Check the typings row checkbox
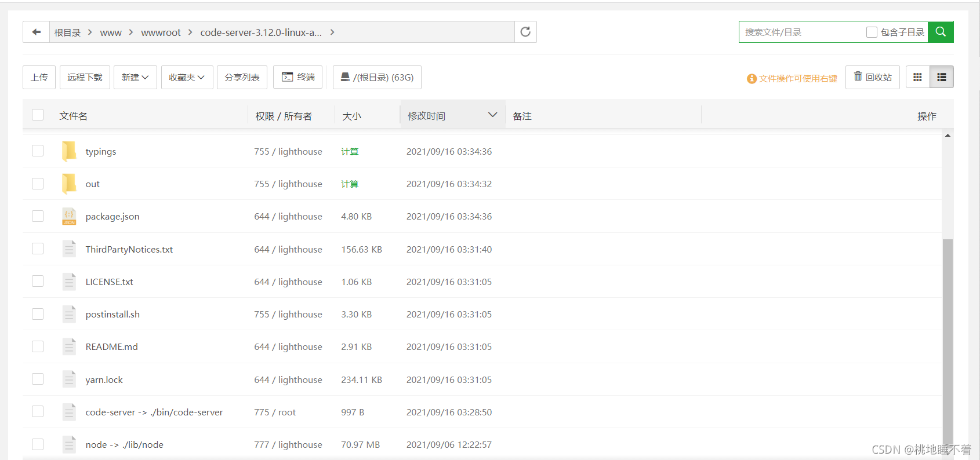 click(x=38, y=151)
